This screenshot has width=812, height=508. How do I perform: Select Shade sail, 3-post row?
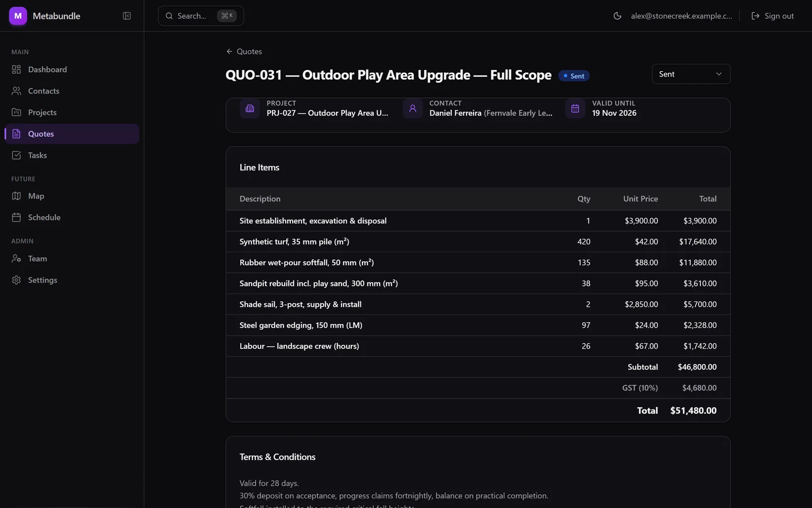tap(478, 304)
